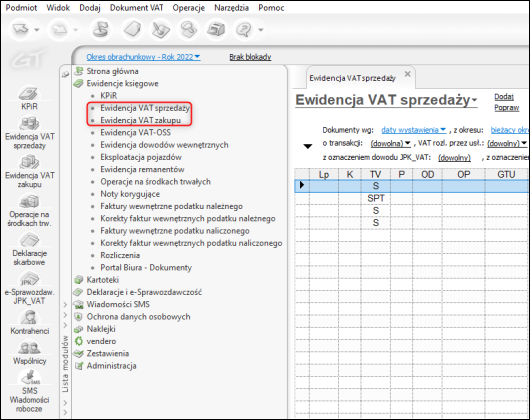This screenshot has width=530, height=420.
Task: Click the Popraw link
Action: tap(506, 108)
